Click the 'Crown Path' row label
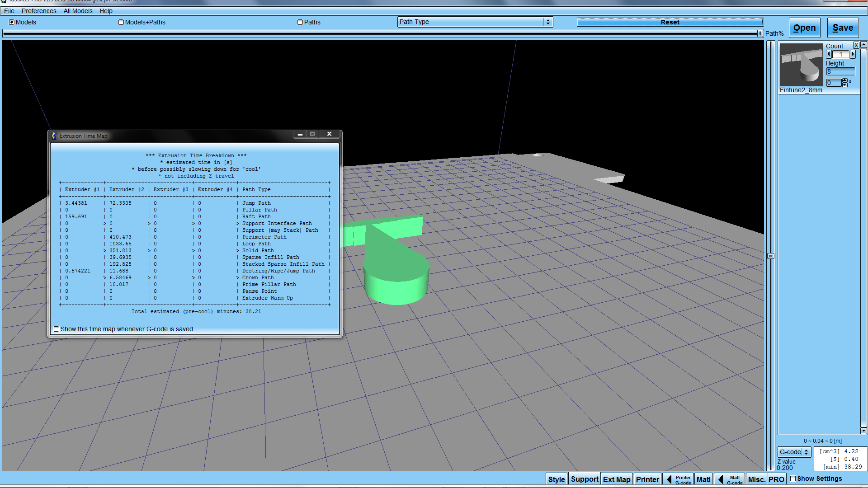The width and height of the screenshot is (868, 488). pyautogui.click(x=258, y=277)
